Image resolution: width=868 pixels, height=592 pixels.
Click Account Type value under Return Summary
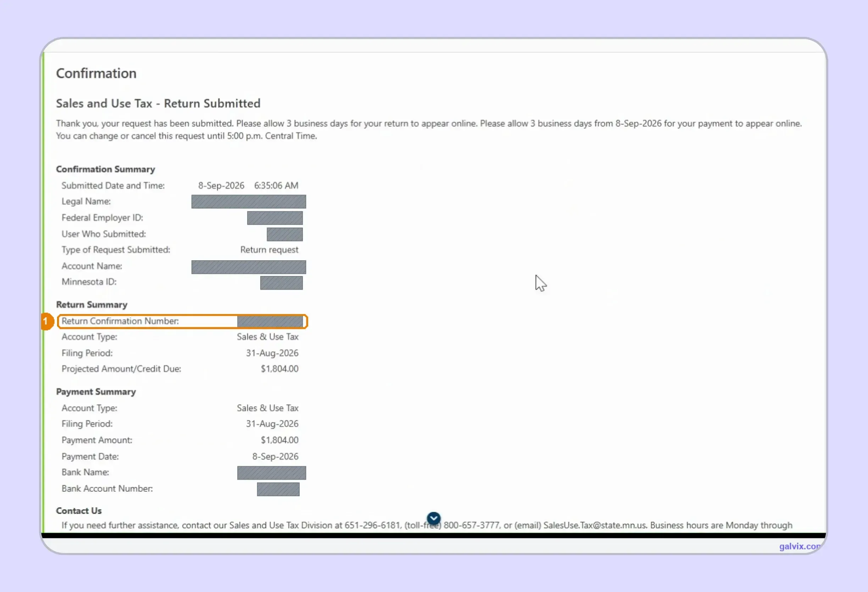[x=268, y=337]
